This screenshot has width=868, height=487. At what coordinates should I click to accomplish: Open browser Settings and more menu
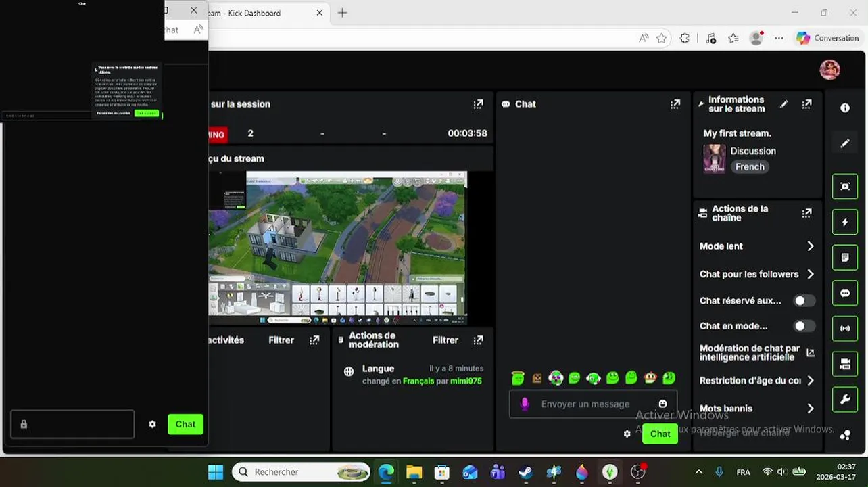tap(779, 39)
